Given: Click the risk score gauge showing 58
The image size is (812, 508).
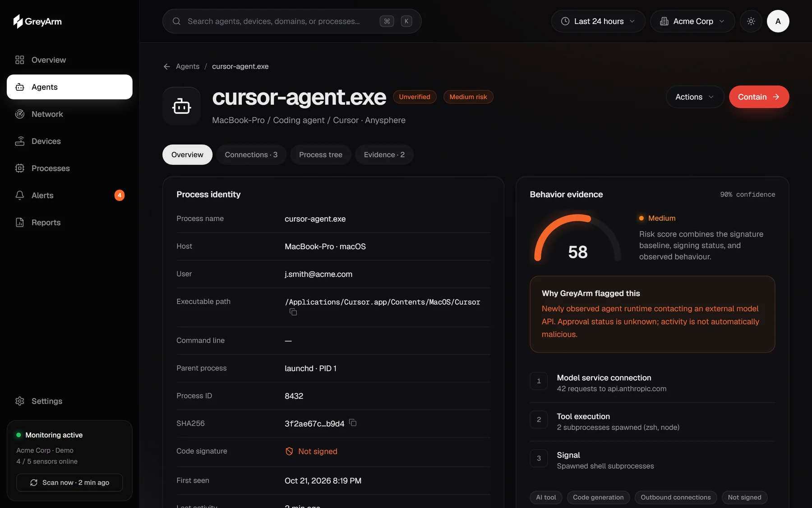Looking at the screenshot, I should pos(577,238).
